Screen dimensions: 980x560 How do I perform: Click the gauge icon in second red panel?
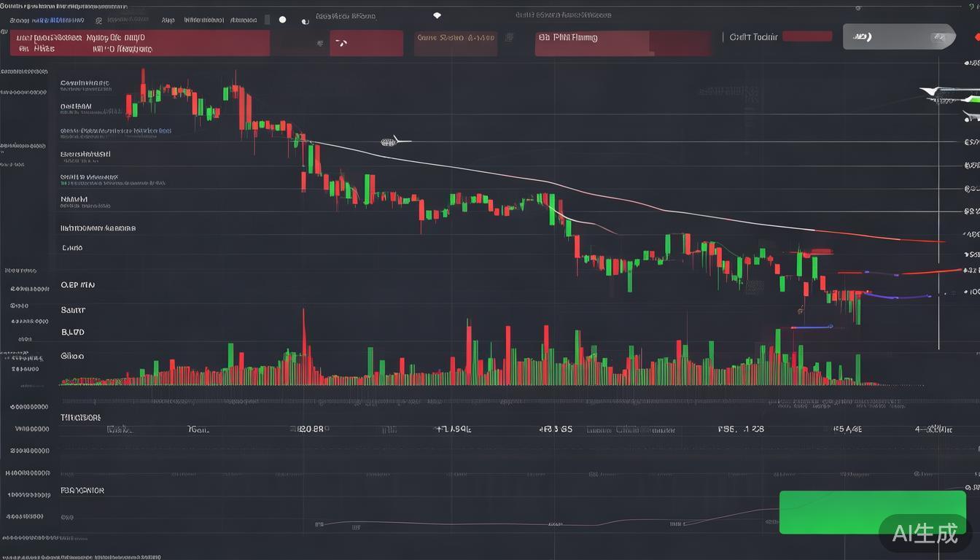tap(340, 44)
